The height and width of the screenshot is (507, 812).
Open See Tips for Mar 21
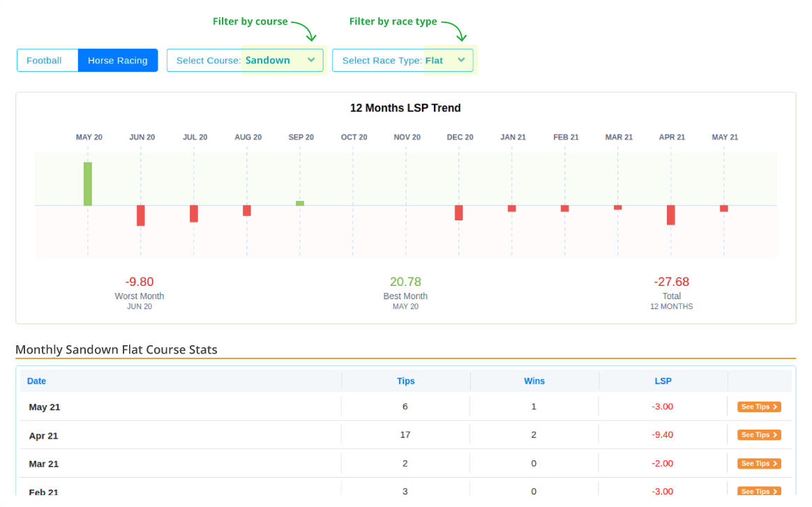[759, 464]
